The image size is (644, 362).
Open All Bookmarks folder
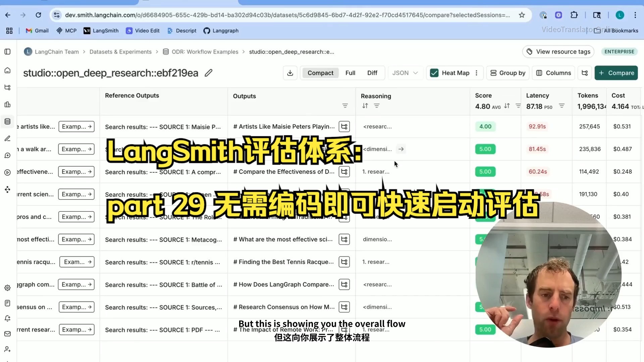[x=616, y=31]
